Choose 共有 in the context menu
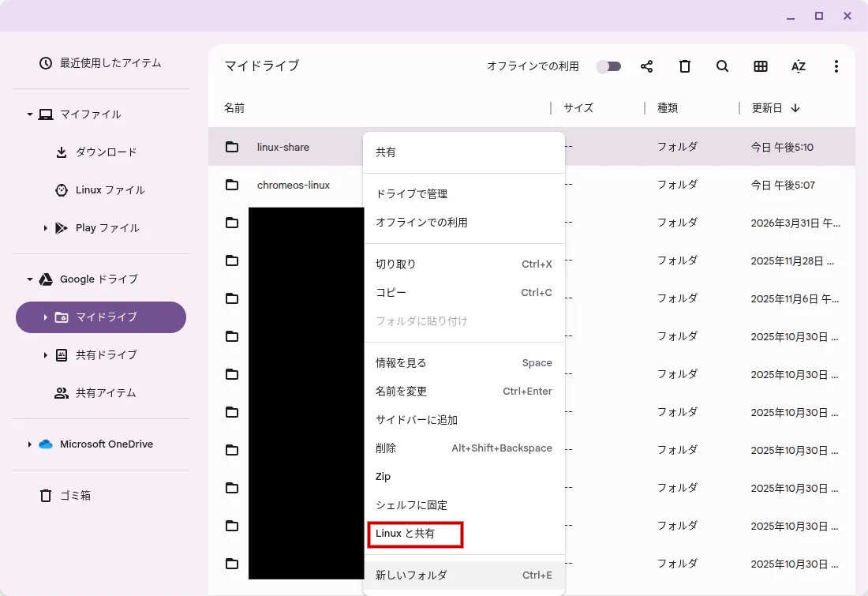The height and width of the screenshot is (596, 868). pyautogui.click(x=464, y=152)
